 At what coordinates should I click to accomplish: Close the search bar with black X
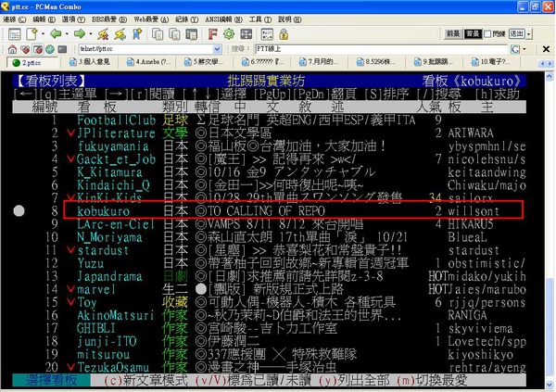pyautogui.click(x=546, y=49)
